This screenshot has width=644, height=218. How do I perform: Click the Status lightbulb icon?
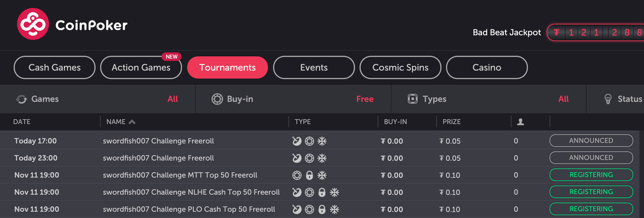[x=608, y=99]
